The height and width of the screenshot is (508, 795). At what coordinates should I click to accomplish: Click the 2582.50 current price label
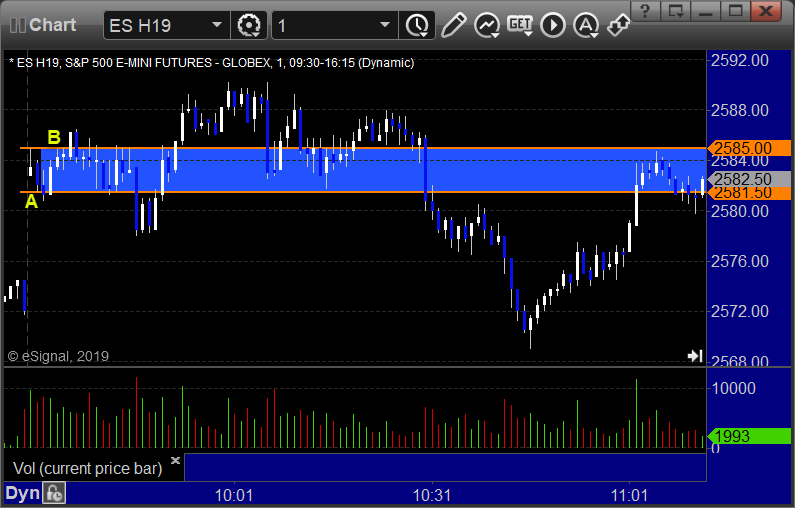pos(748,179)
